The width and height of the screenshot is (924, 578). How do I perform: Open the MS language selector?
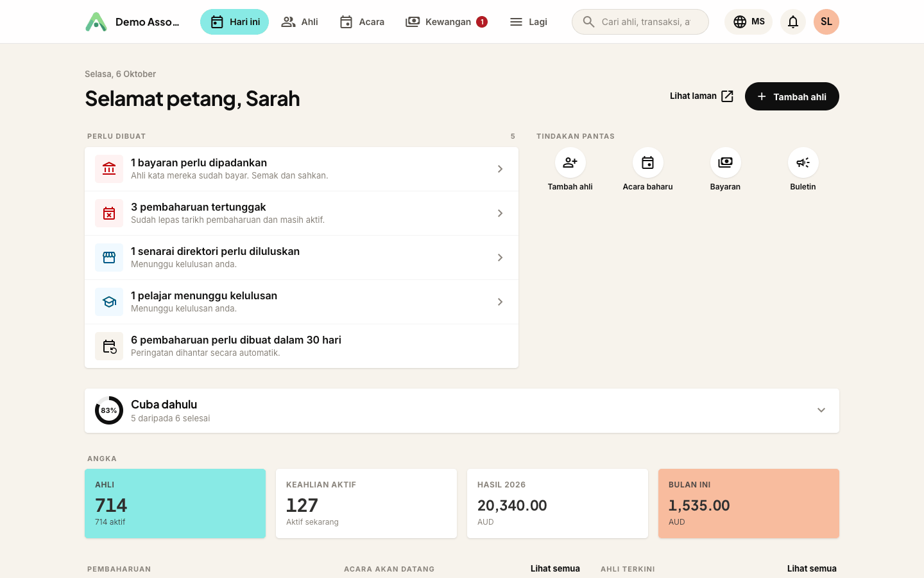pyautogui.click(x=749, y=22)
